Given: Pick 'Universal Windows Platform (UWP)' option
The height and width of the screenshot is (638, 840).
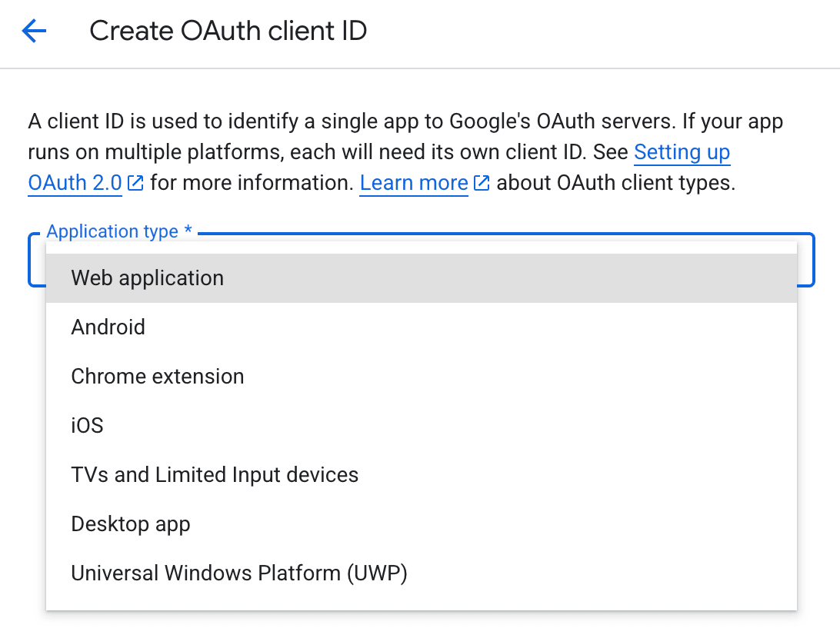Looking at the screenshot, I should point(239,573).
